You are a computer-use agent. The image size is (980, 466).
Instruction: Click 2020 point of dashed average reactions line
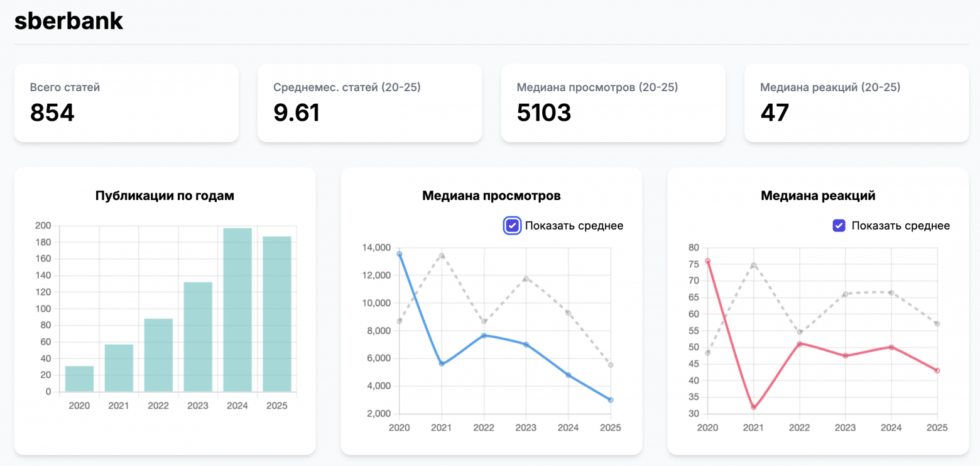(707, 353)
